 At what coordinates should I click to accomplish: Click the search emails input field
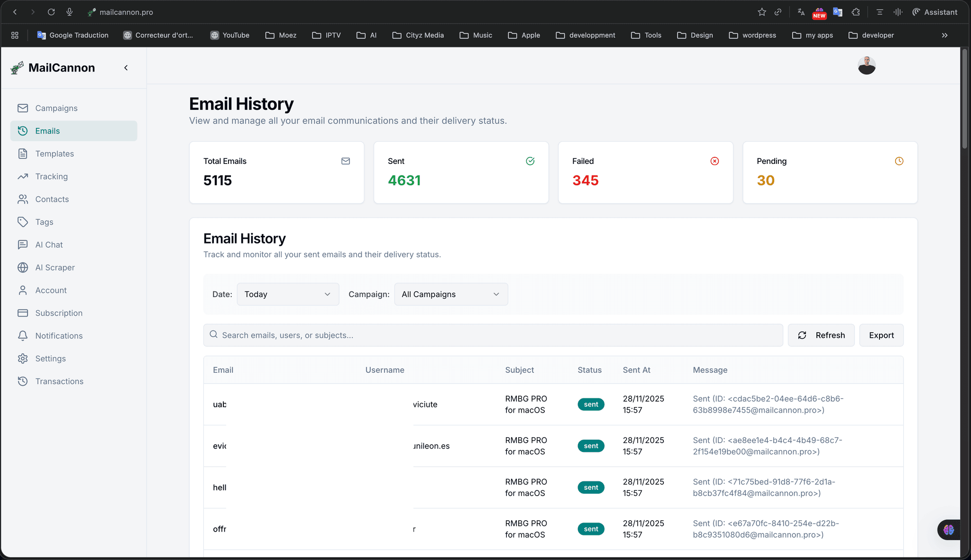coord(493,335)
